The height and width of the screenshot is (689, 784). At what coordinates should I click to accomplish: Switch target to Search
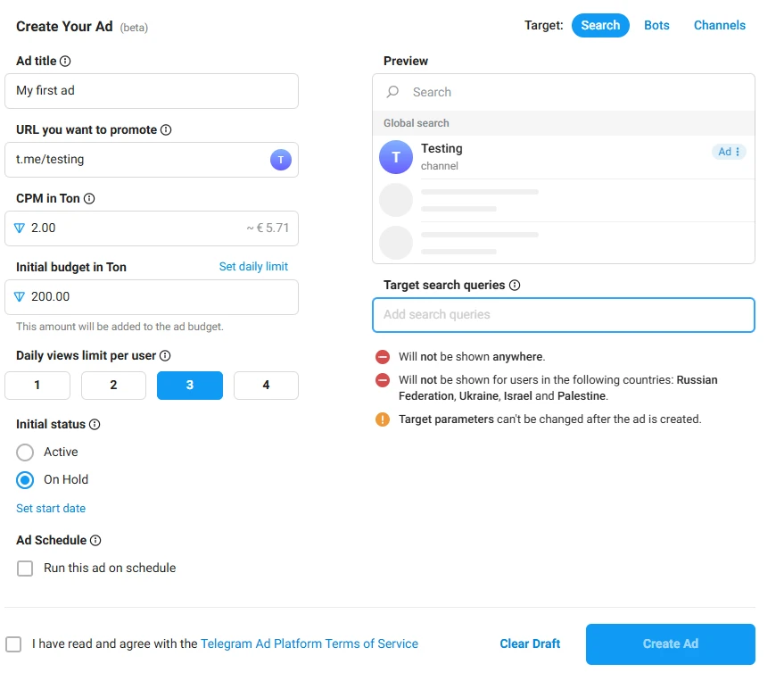tap(600, 26)
